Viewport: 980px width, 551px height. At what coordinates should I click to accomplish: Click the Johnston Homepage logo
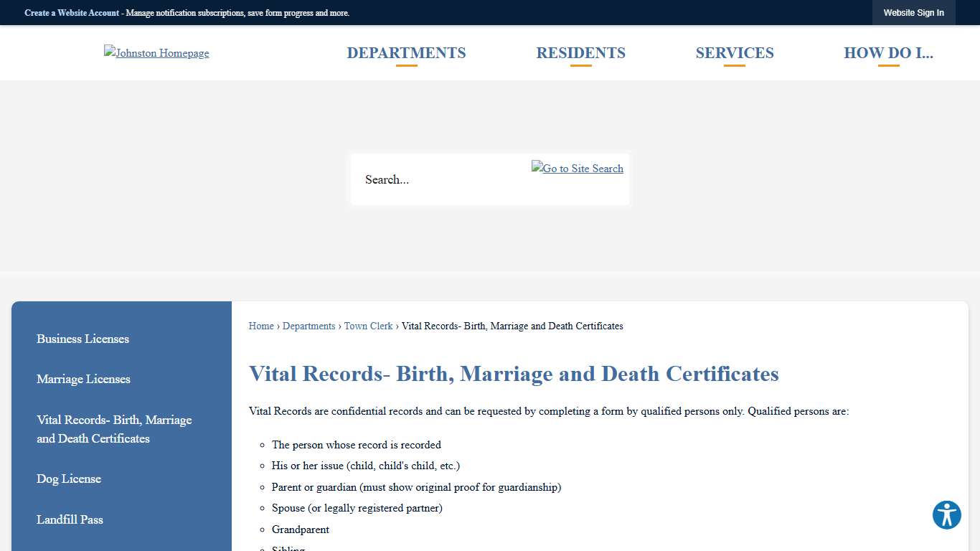[x=156, y=52]
